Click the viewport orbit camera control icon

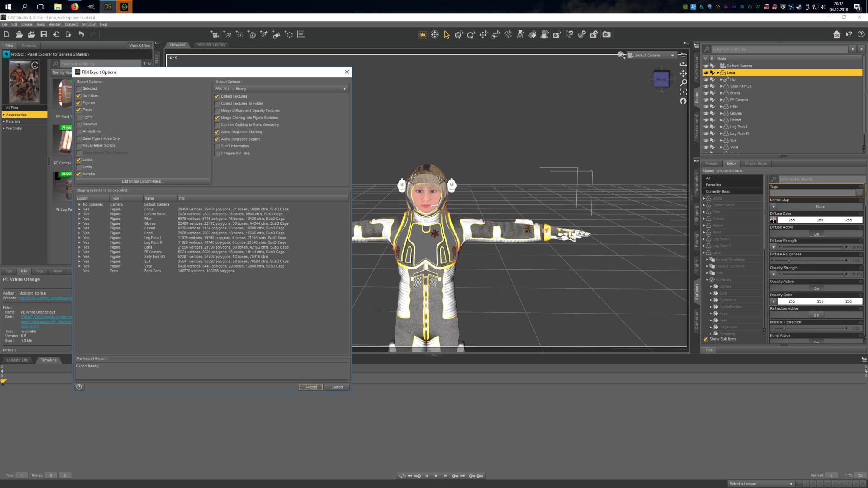683,64
